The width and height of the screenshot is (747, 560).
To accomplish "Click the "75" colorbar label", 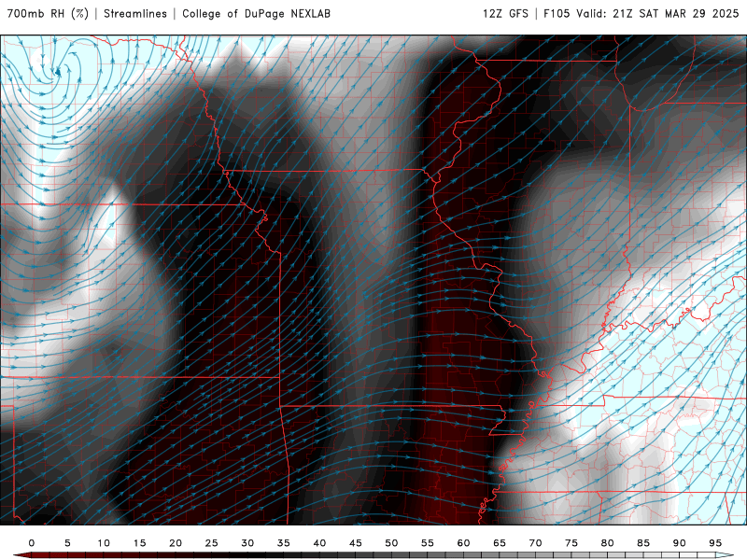I will (571, 543).
